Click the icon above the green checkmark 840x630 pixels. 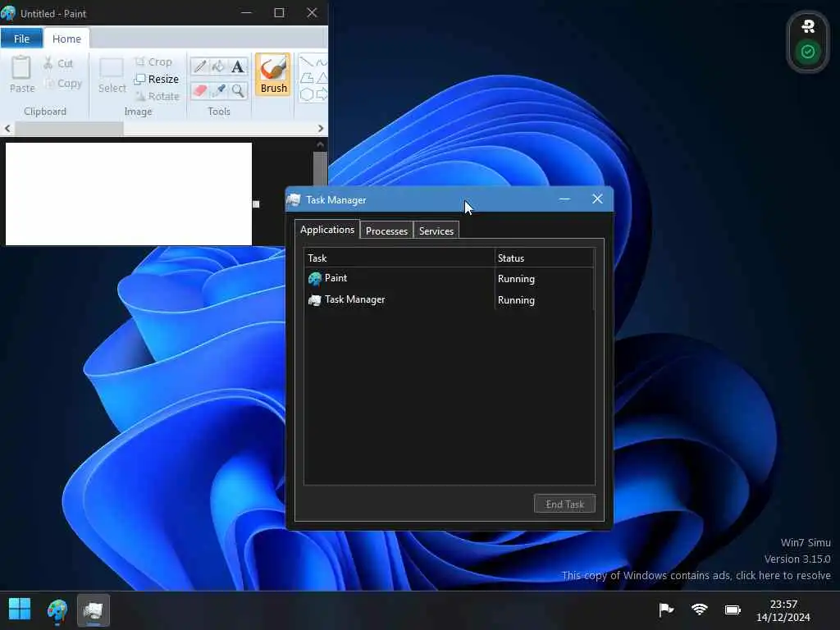click(808, 25)
